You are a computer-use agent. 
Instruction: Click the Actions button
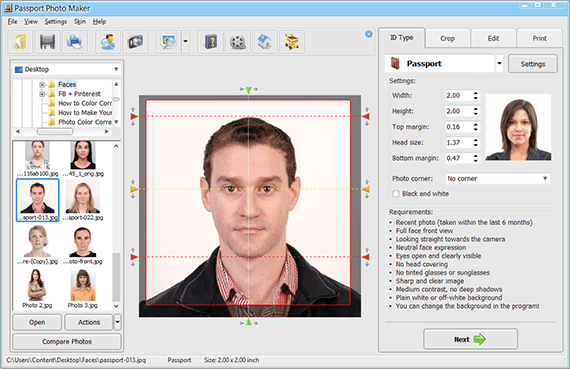(x=89, y=322)
